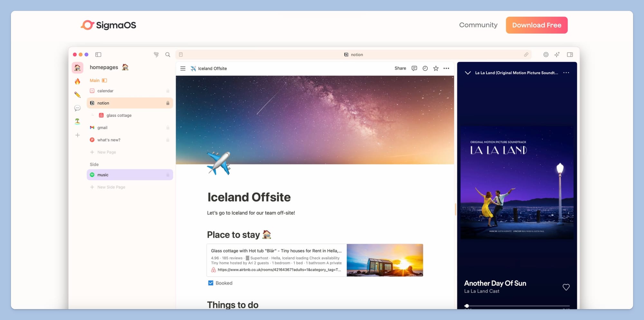Favorite the page with star icon
Image resolution: width=644 pixels, height=320 pixels.
point(436,68)
